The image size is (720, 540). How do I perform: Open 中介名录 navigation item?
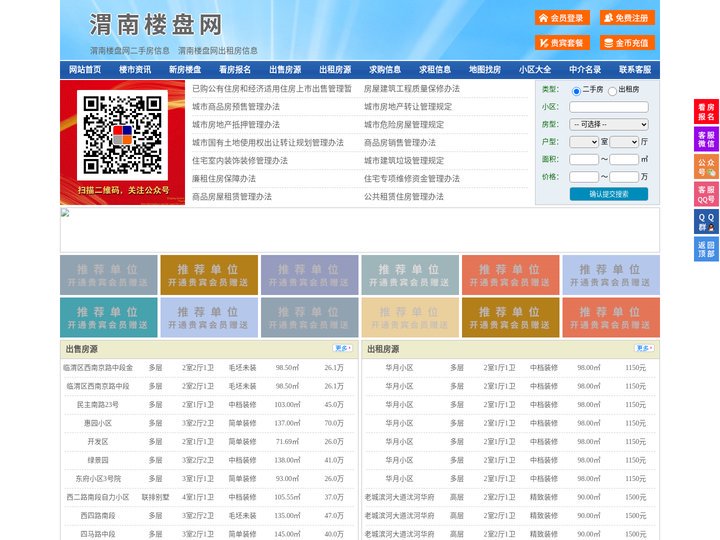585,70
